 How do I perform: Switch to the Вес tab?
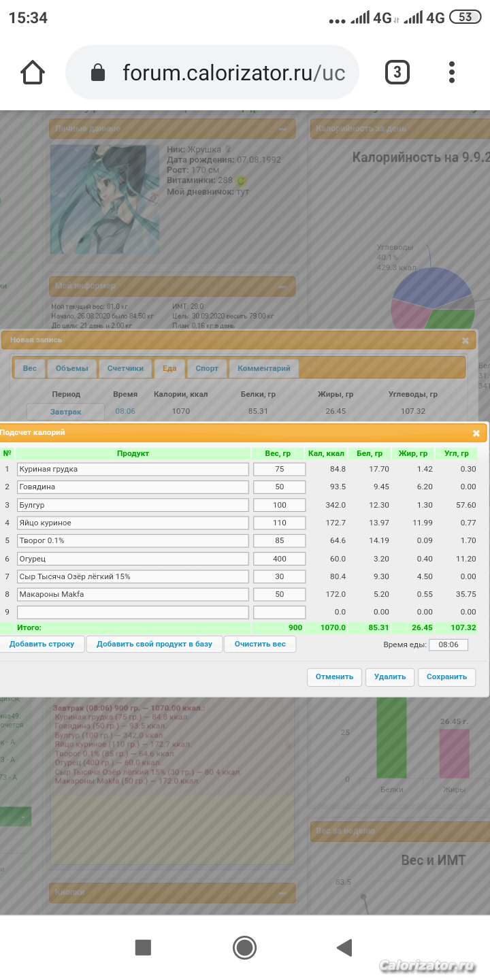(30, 368)
